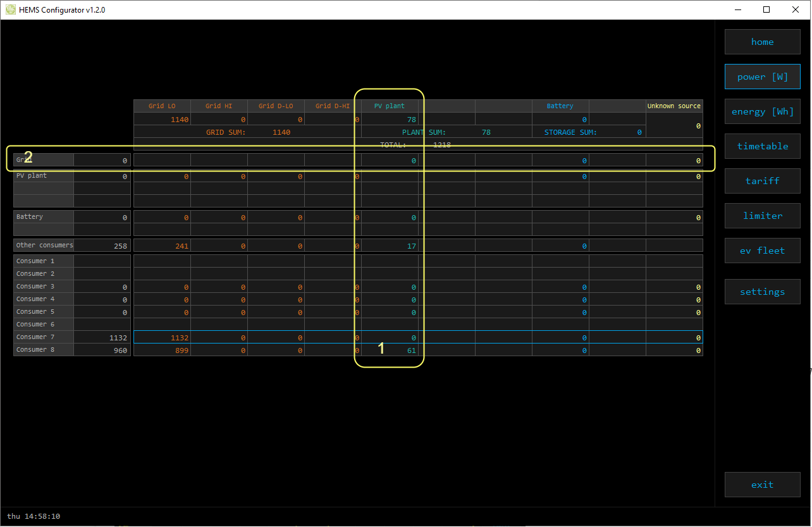Go to the home page
The height and width of the screenshot is (527, 812).
coord(762,42)
